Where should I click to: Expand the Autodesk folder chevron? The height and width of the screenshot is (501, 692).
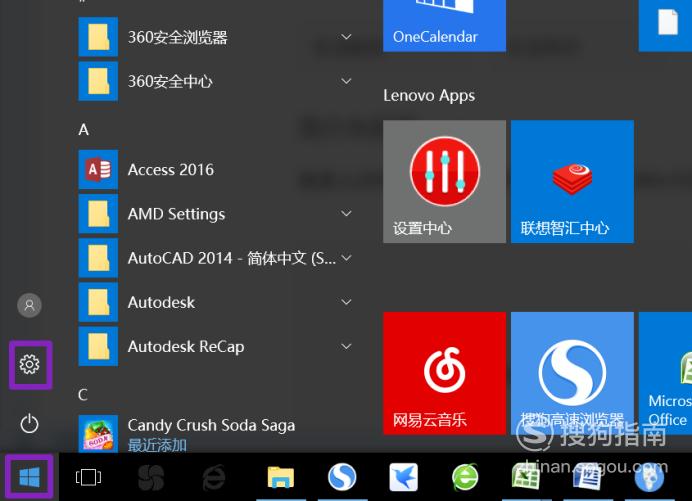347,302
